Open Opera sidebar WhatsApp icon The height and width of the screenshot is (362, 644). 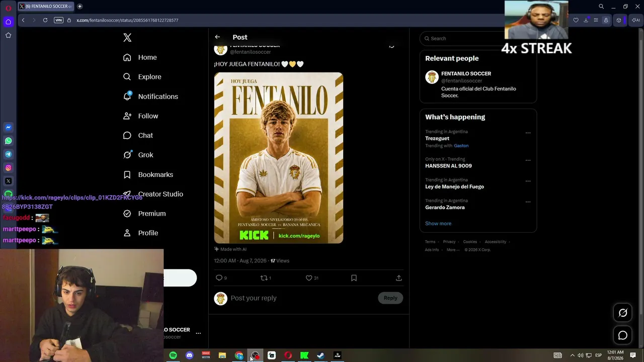[x=8, y=141]
